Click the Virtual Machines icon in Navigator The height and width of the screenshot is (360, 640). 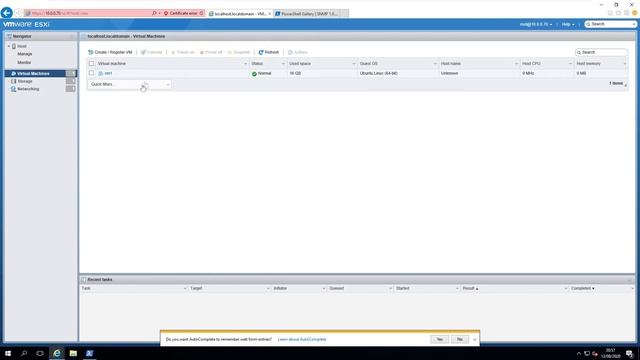[13, 73]
